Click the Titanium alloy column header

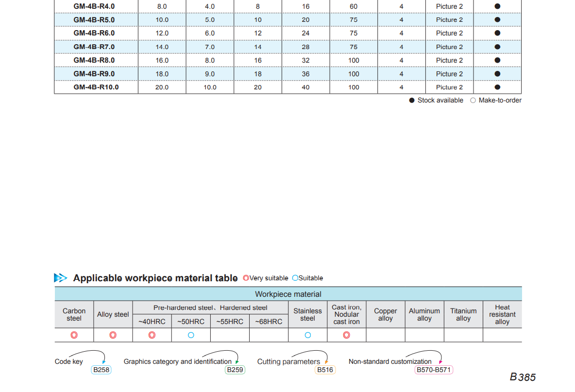tap(463, 315)
